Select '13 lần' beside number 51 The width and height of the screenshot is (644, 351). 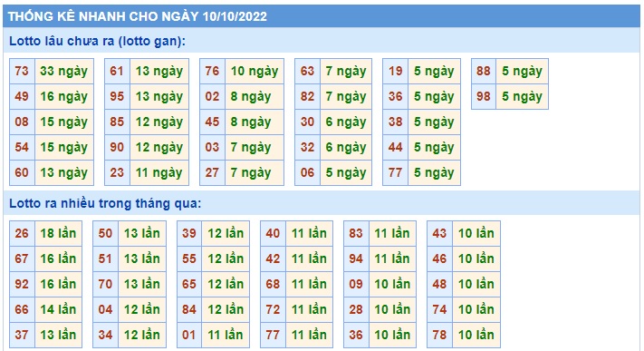pos(142,259)
